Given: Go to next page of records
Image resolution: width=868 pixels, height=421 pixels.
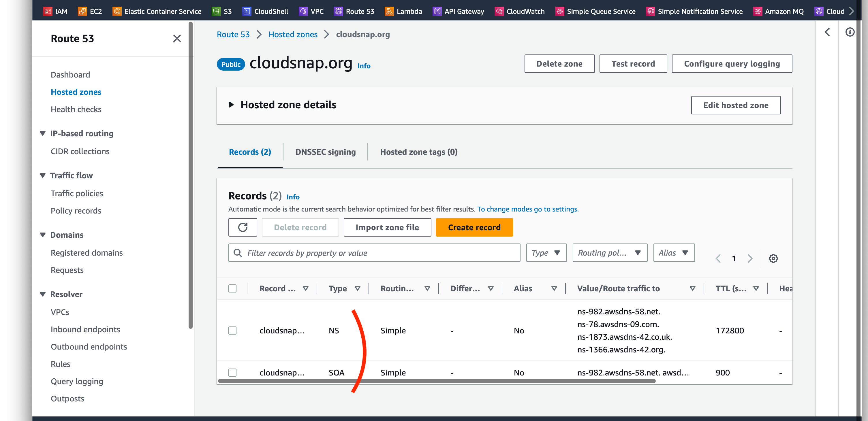Looking at the screenshot, I should 750,258.
